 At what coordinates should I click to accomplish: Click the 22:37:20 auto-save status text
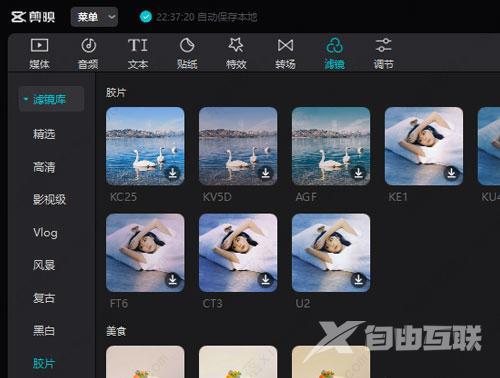[x=207, y=17]
